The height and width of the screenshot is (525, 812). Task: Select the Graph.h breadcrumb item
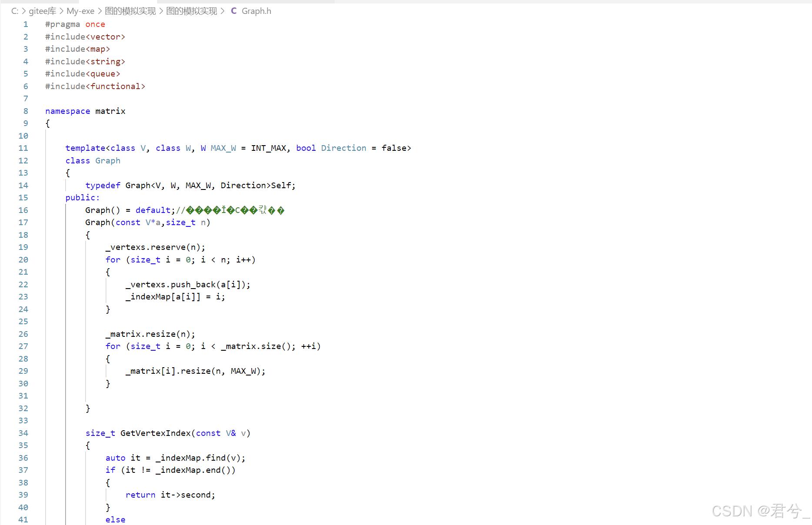[x=257, y=11]
